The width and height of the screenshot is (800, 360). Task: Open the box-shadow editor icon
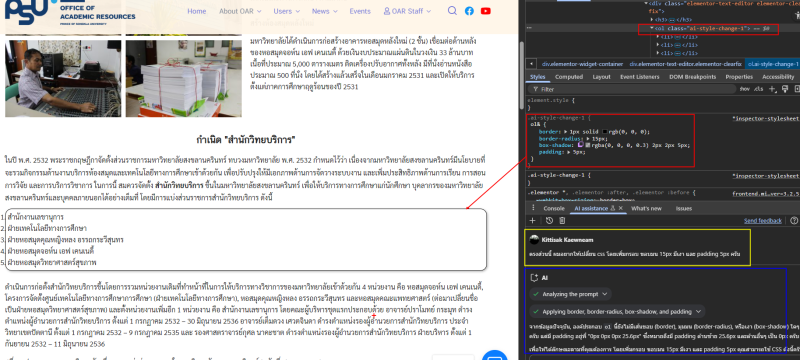click(581, 145)
